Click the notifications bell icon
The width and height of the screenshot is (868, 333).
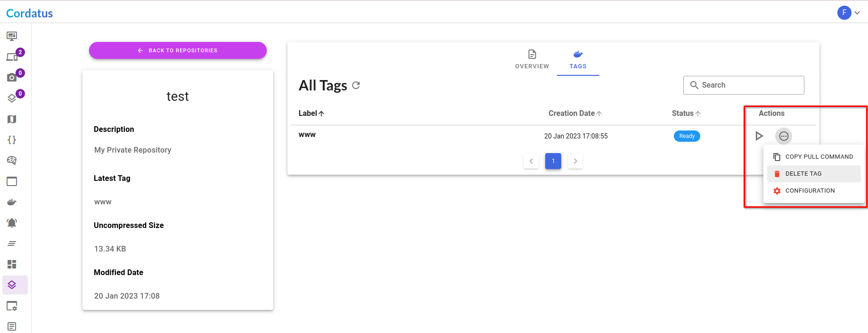coord(13,222)
